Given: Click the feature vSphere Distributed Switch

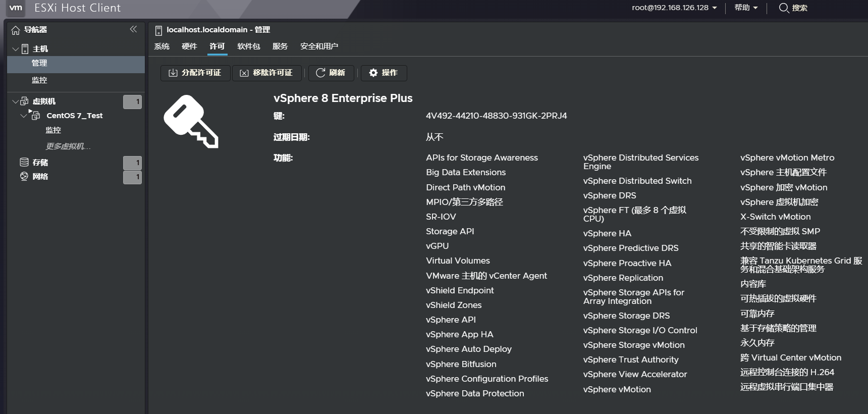Looking at the screenshot, I should (x=637, y=181).
